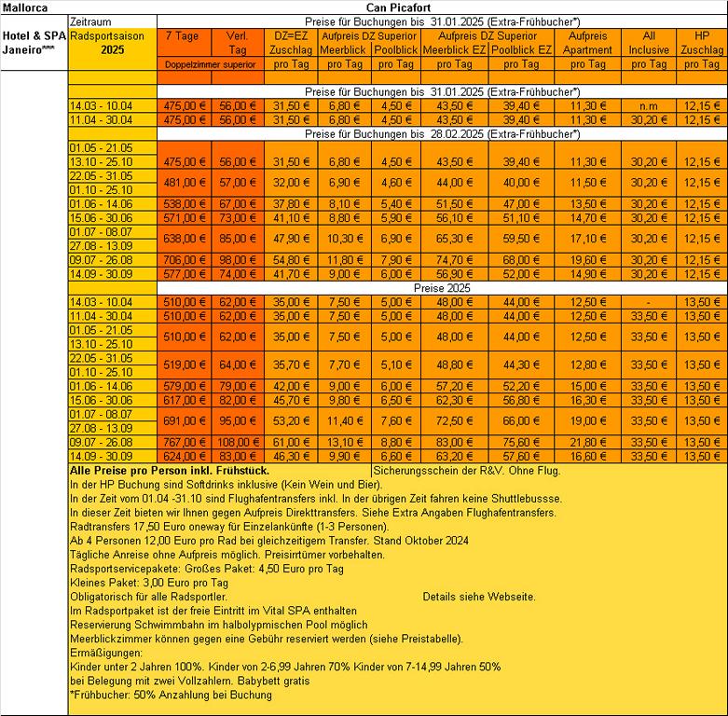Click the apartment price "17,10 €"
This screenshot has width=728, height=716.
click(588, 239)
